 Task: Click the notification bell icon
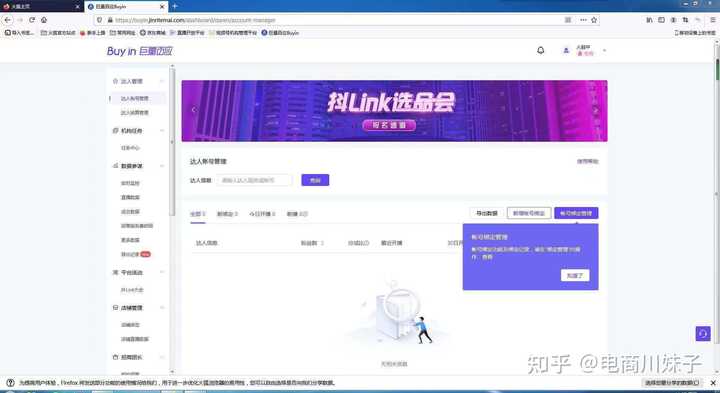click(x=540, y=51)
